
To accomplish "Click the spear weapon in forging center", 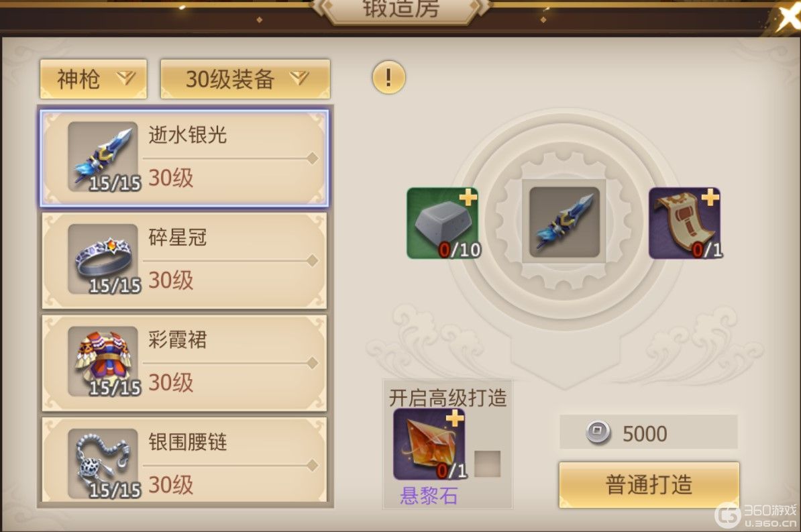I will (x=564, y=222).
